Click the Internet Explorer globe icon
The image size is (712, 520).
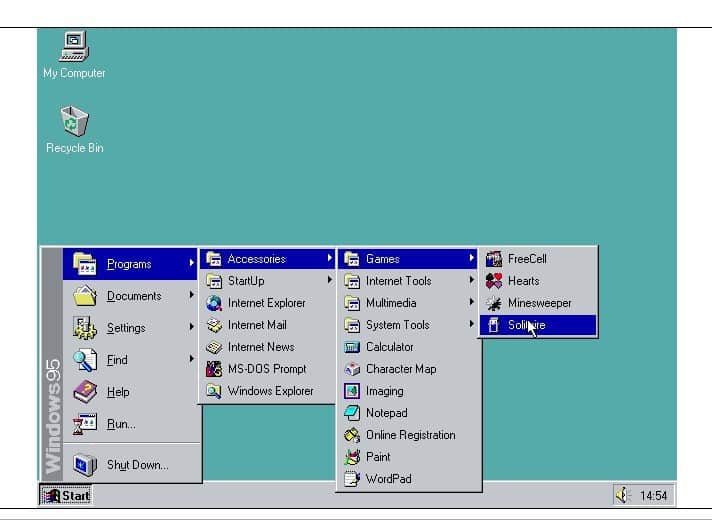(x=214, y=303)
